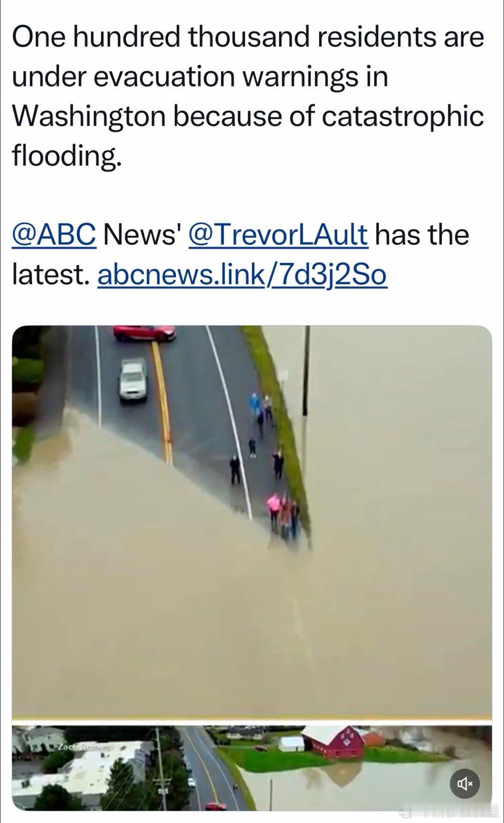The width and height of the screenshot is (504, 823).
Task: Click the word "Washington" in the post
Action: coord(88,116)
